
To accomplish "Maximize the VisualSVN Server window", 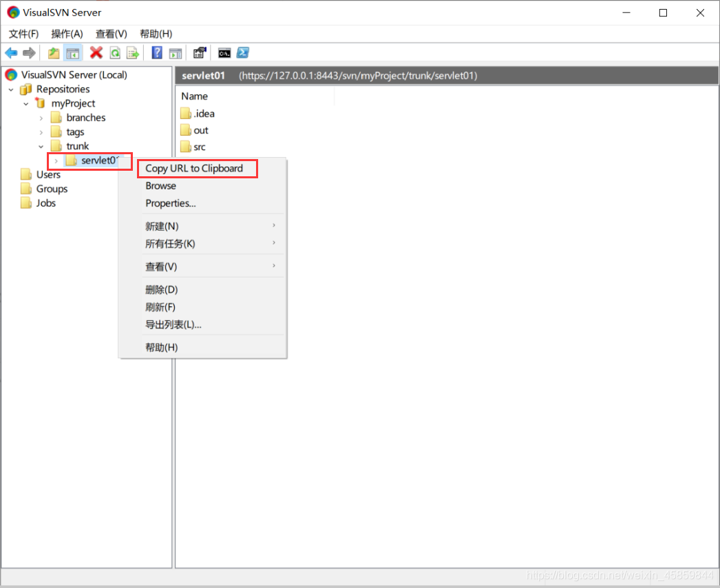I will click(663, 12).
